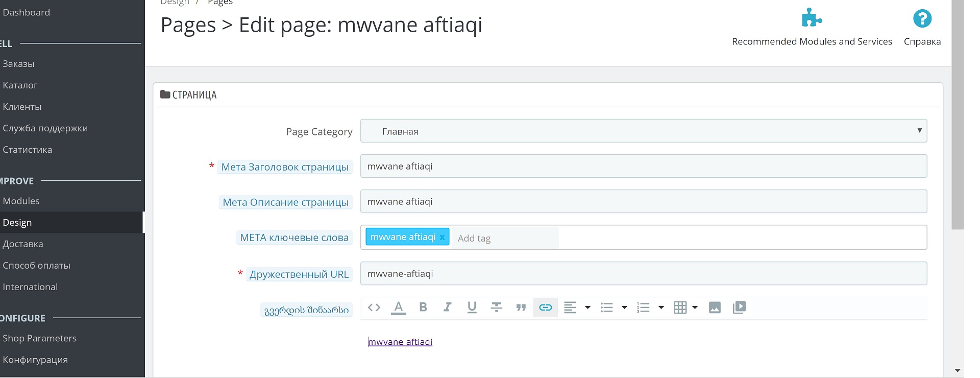Click the mwvane aftiaqi link in editor
The height and width of the screenshot is (378, 980).
(400, 342)
